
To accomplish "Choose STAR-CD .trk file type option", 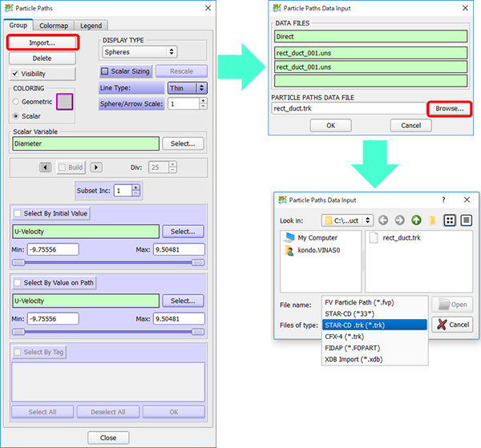I will tap(373, 325).
